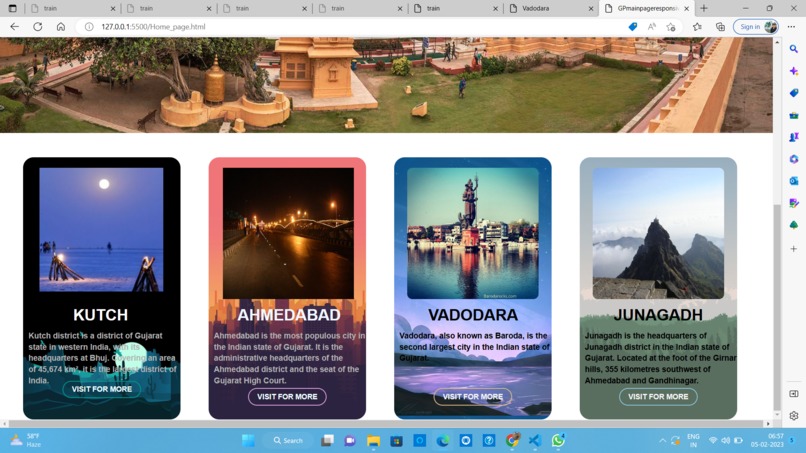806x453 pixels.
Task: Open a new browser tab
Action: (704, 8)
